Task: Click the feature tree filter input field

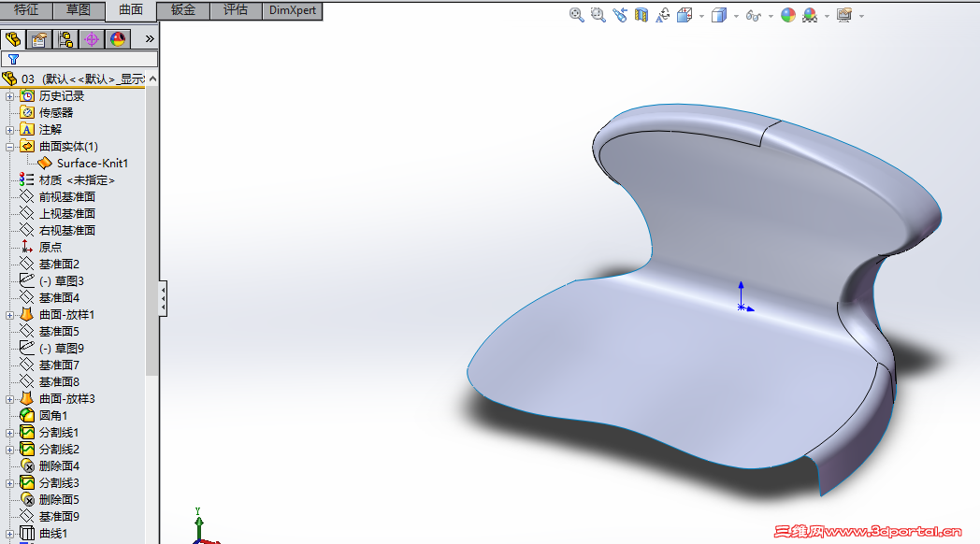Action: click(x=79, y=59)
